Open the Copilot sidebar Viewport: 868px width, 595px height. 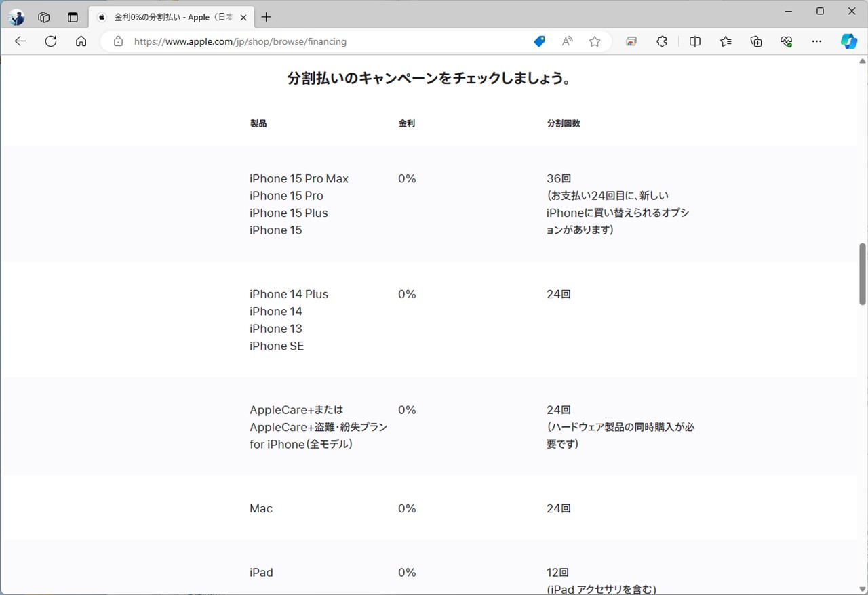849,41
